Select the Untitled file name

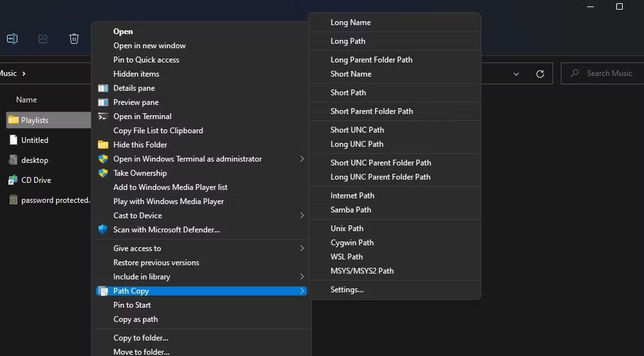pyautogui.click(x=35, y=140)
